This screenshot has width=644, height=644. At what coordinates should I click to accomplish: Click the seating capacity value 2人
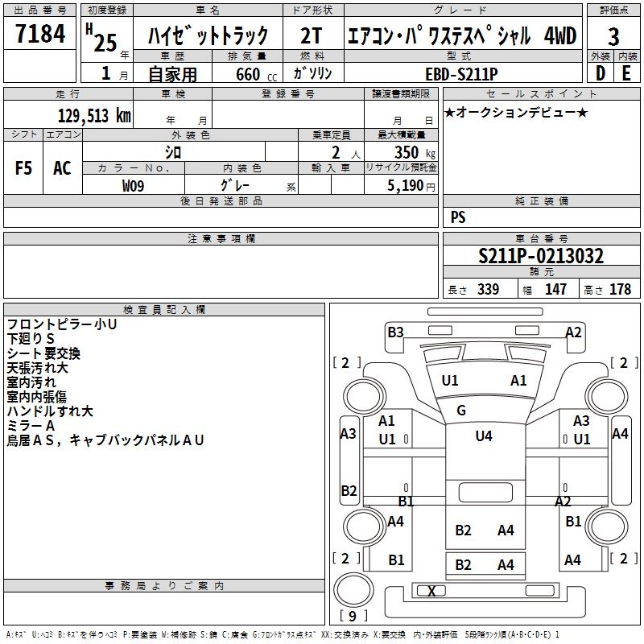(346, 153)
